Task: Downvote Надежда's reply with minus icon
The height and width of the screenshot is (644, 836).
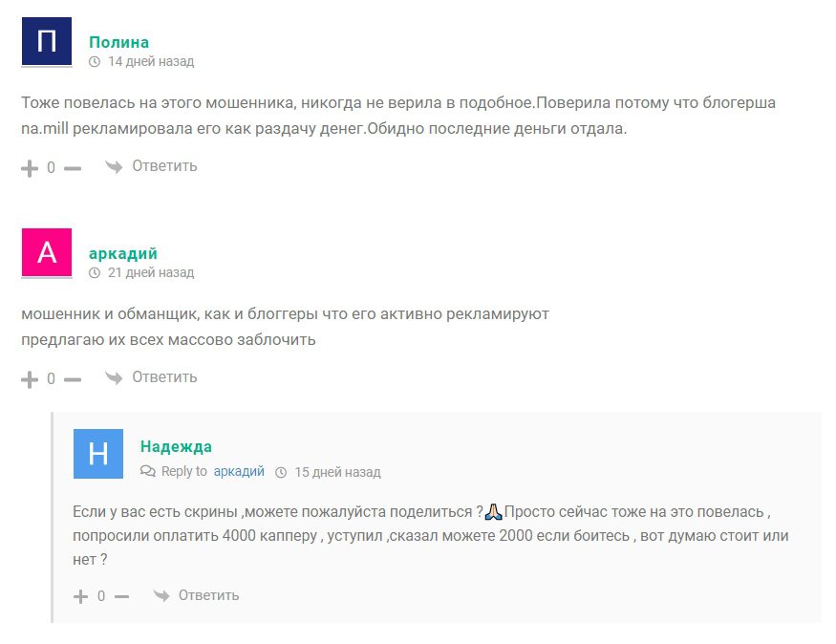Action: tap(121, 596)
